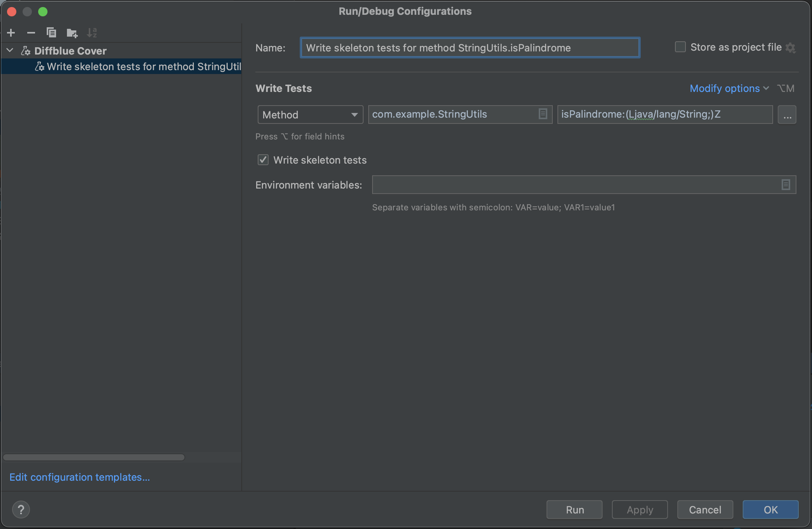The image size is (812, 529).
Task: Click the horizontal scrollbar in configurations list
Action: [93, 457]
